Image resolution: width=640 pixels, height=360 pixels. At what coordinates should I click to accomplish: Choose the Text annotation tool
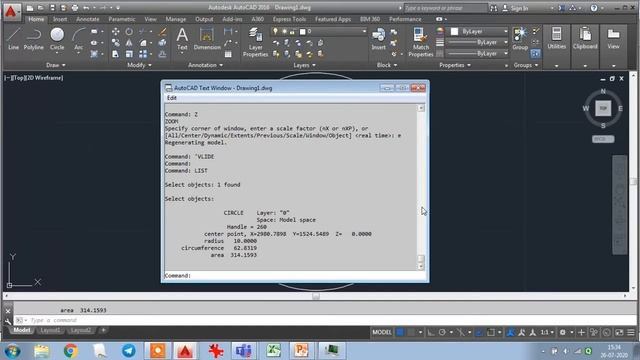coord(182,39)
